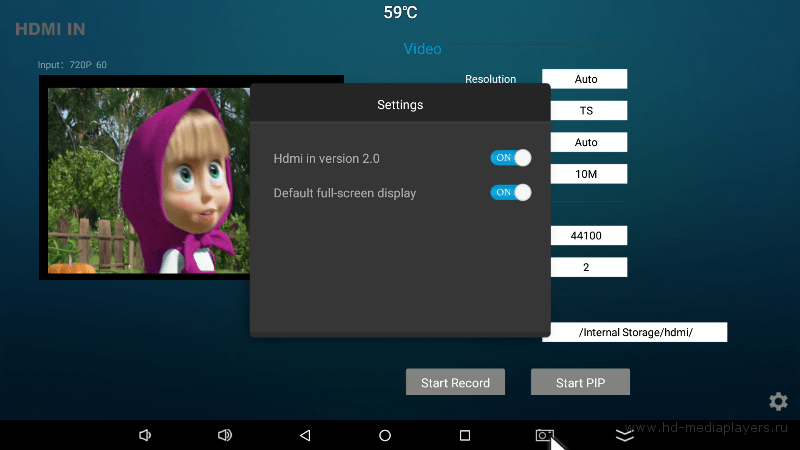Click the Video section heading

pos(422,49)
